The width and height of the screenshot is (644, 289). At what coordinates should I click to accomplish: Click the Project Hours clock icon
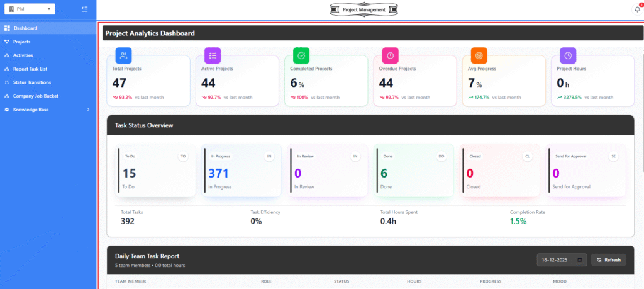coord(568,55)
